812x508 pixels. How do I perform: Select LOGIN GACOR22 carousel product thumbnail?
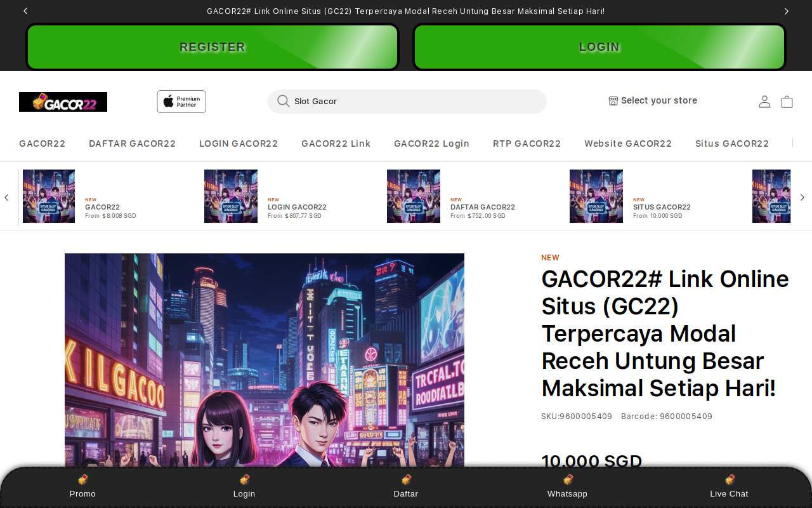point(231,196)
